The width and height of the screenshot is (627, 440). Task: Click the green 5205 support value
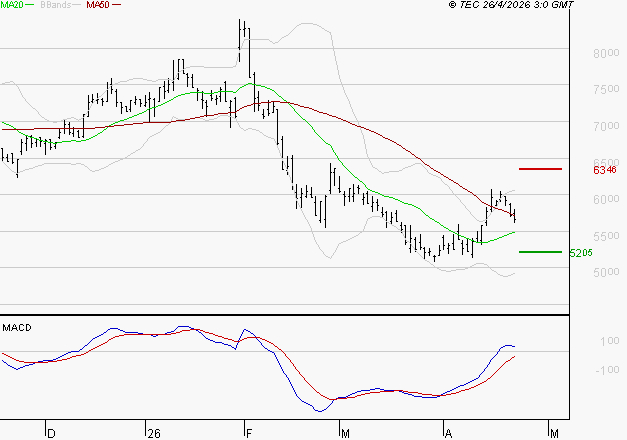(581, 253)
